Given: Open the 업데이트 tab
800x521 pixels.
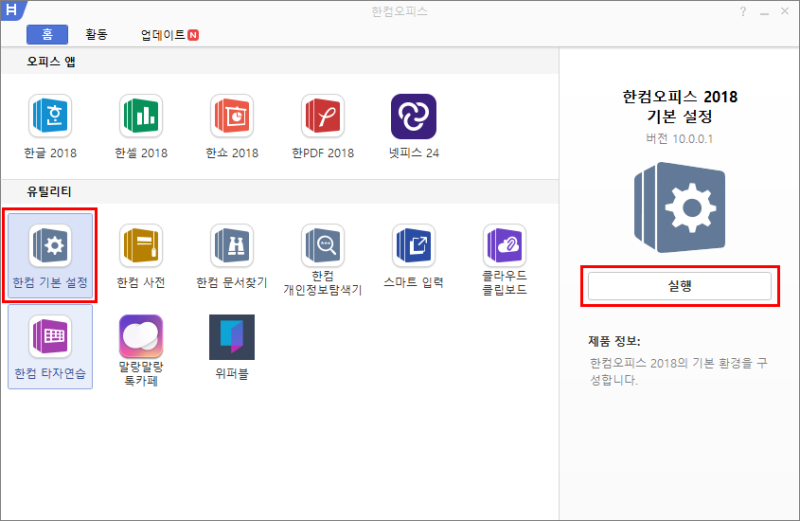Looking at the screenshot, I should 169,35.
